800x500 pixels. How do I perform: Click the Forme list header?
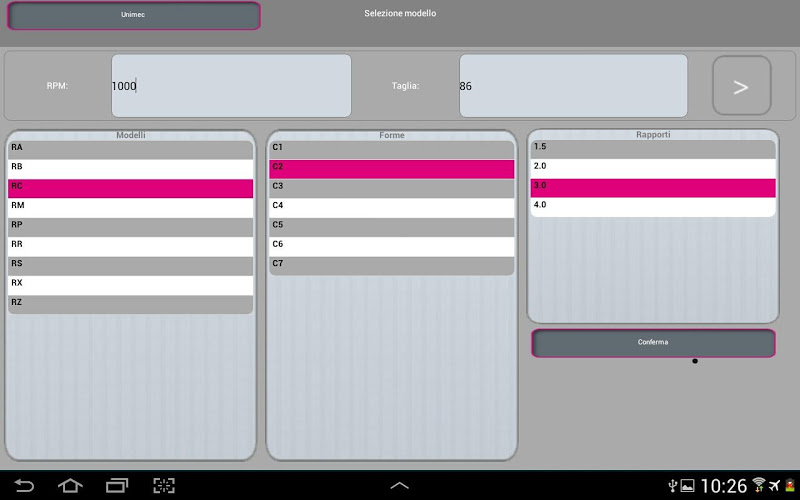pos(392,135)
